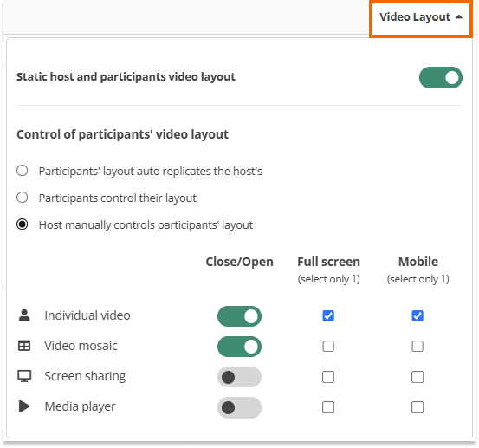Uncheck Individual video Full screen checkbox
The image size is (479, 448).
pyautogui.click(x=328, y=316)
